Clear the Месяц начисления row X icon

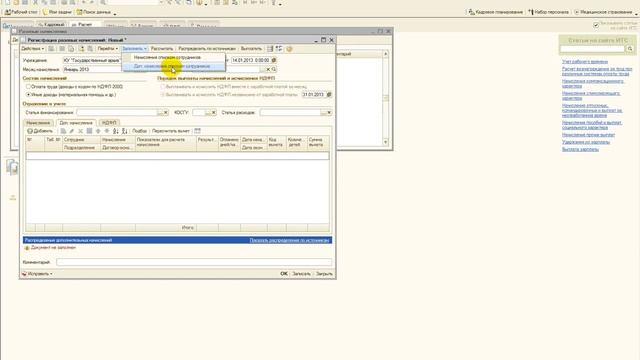click(268, 69)
